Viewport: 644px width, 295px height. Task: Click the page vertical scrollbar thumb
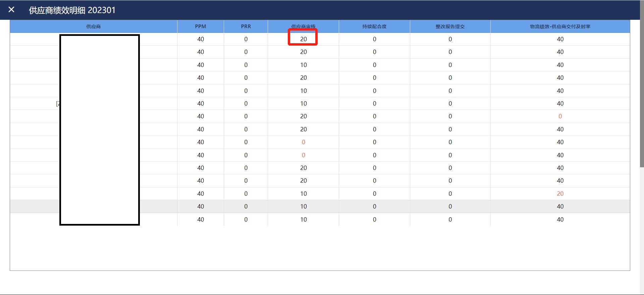click(642, 84)
